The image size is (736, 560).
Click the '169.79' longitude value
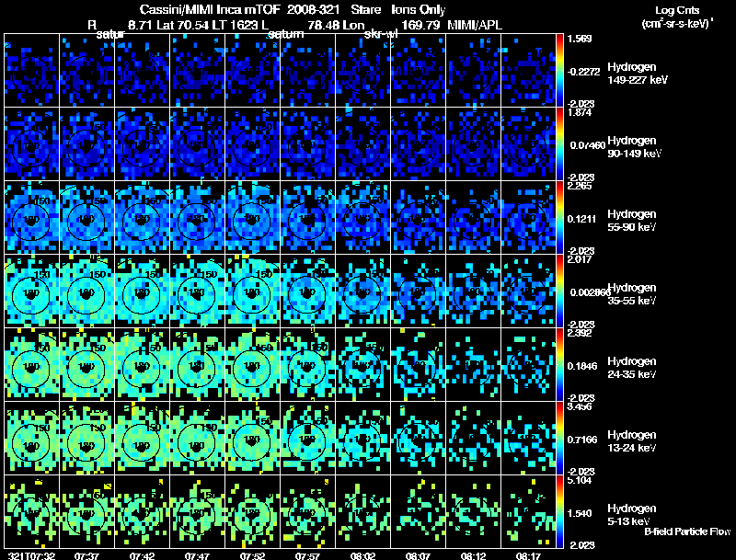(x=420, y=25)
